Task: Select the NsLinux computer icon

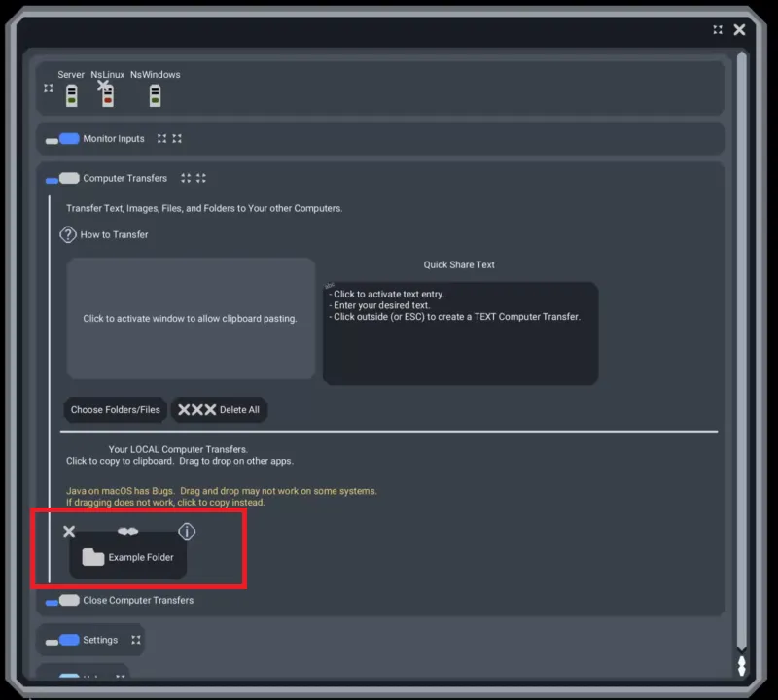Action: pyautogui.click(x=108, y=95)
